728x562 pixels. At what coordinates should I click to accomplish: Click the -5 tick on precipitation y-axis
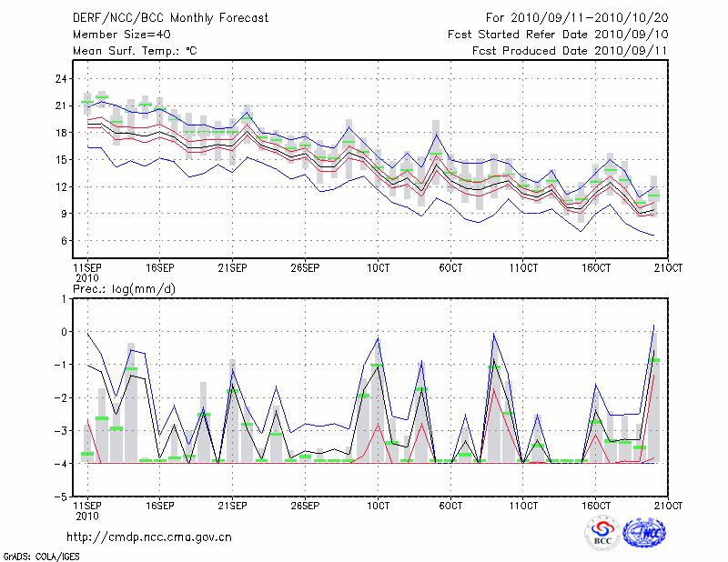click(62, 497)
